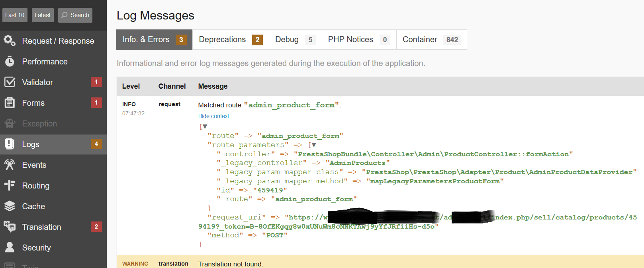Switch to the Debug tab
The height and width of the screenshot is (268, 644).
pyautogui.click(x=295, y=39)
